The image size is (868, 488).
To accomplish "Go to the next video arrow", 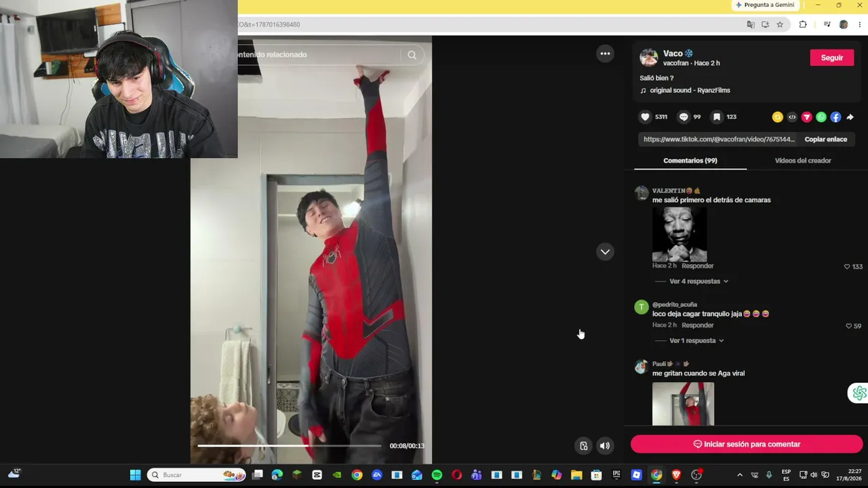I will [x=605, y=251].
